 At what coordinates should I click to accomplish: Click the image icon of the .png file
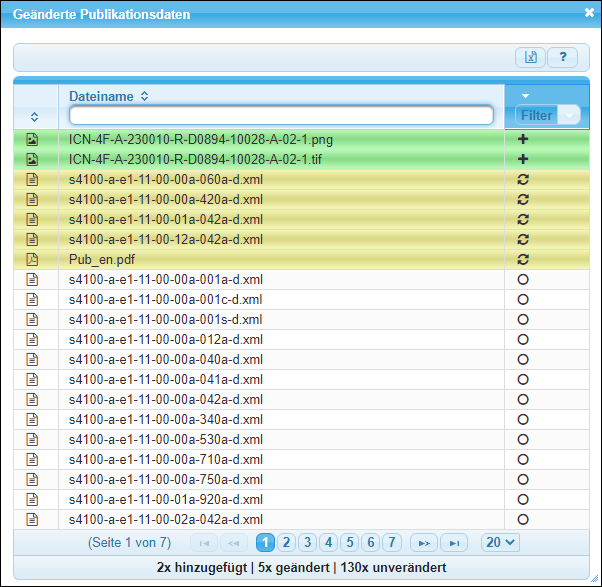tap(32, 139)
